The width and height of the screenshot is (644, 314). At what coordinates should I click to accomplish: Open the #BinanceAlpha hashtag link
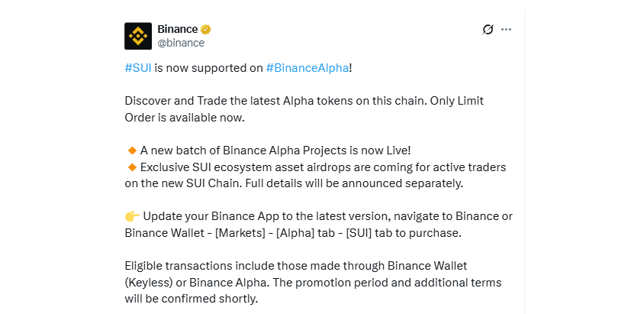click(x=307, y=68)
